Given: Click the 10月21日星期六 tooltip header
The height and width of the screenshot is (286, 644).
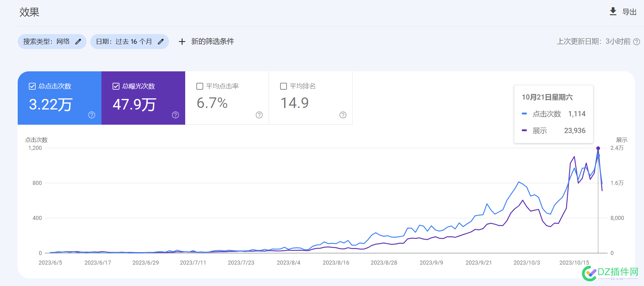Looking at the screenshot, I should pyautogui.click(x=547, y=97).
